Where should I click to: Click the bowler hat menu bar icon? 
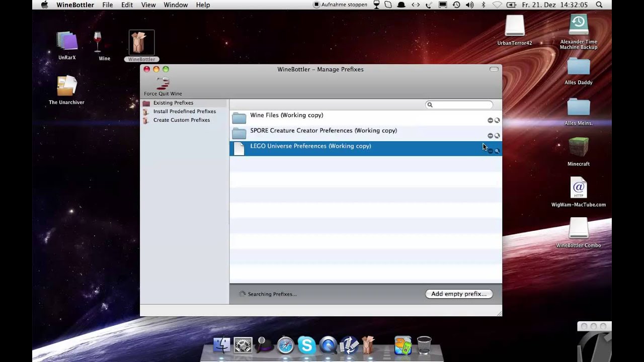coord(402,5)
